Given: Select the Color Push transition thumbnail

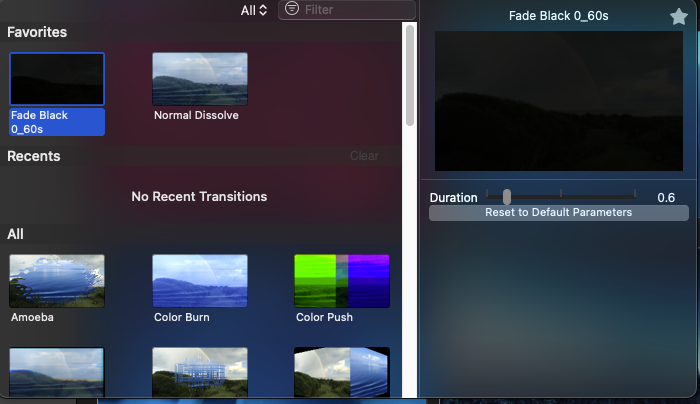Looking at the screenshot, I should [342, 281].
